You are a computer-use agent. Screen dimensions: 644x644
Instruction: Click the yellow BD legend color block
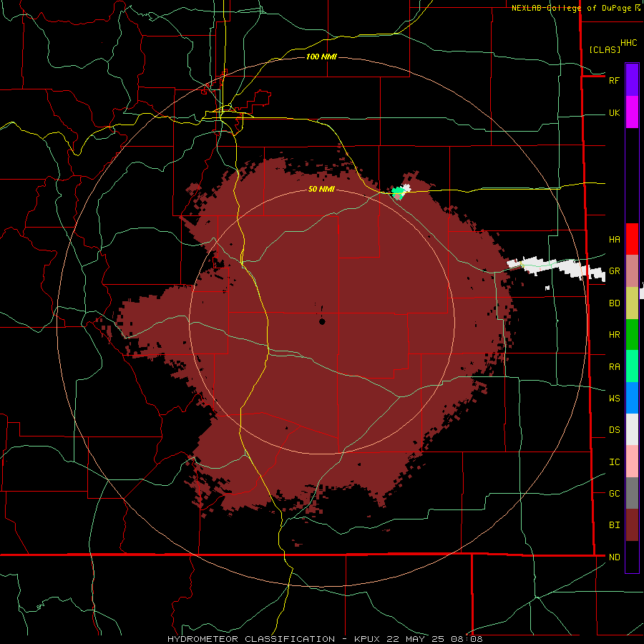point(632,303)
